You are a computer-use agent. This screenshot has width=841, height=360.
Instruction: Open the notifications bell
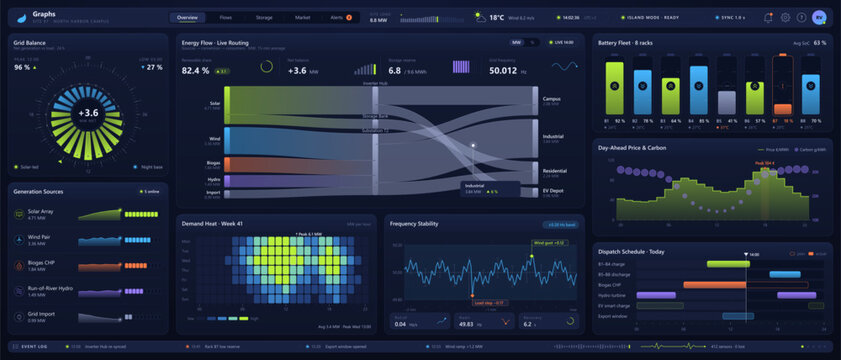[x=768, y=18]
